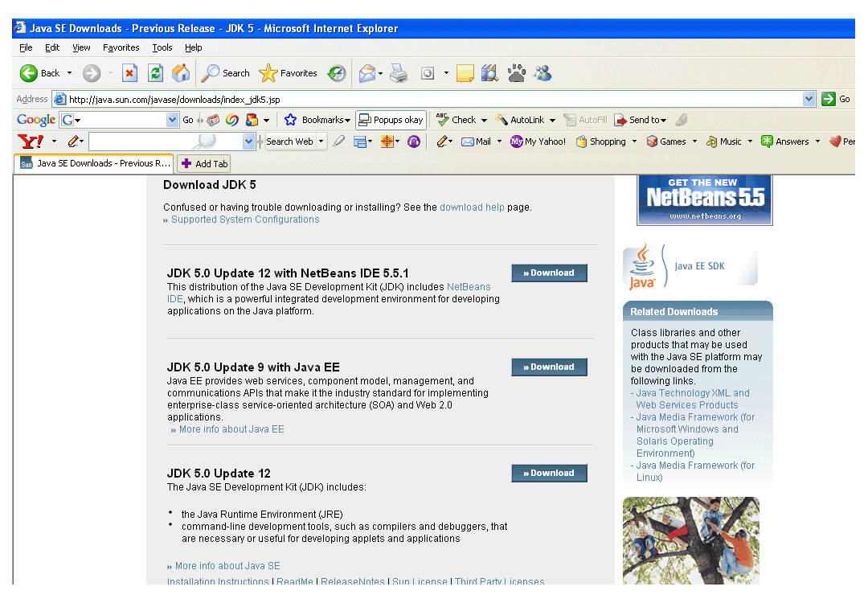Open the Search pane from the toolbar
Viewport: 868px width, 603px height.
[x=225, y=73]
